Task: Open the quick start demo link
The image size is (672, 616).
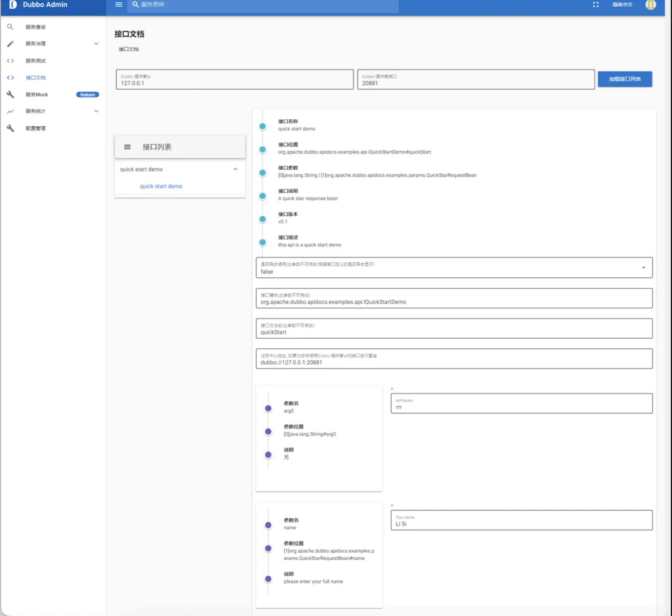Action: coord(161,186)
